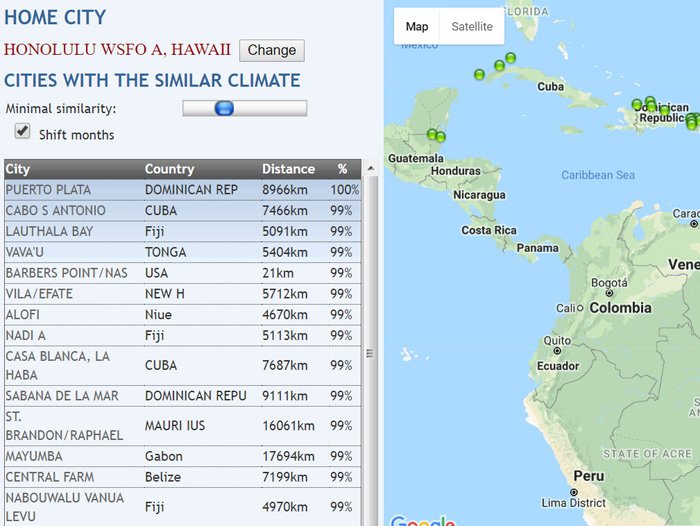Click the table scrollbar grip handle
The height and width of the screenshot is (526, 700).
[370, 353]
